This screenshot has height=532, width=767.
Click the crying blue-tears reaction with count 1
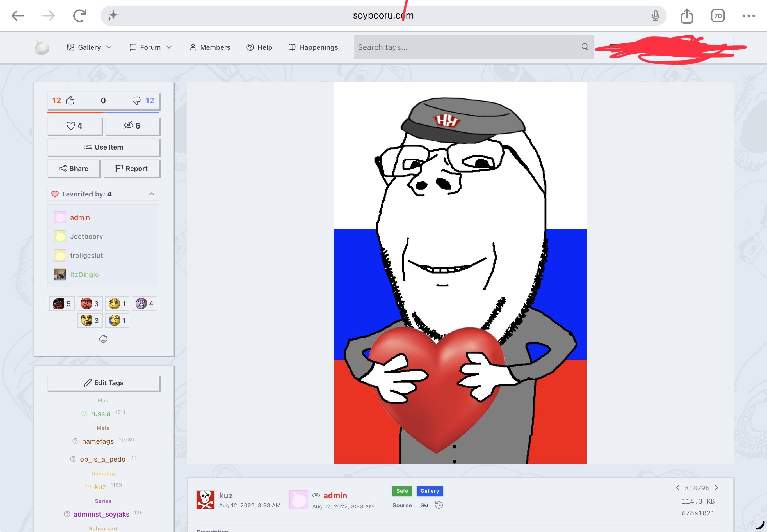coord(117,321)
